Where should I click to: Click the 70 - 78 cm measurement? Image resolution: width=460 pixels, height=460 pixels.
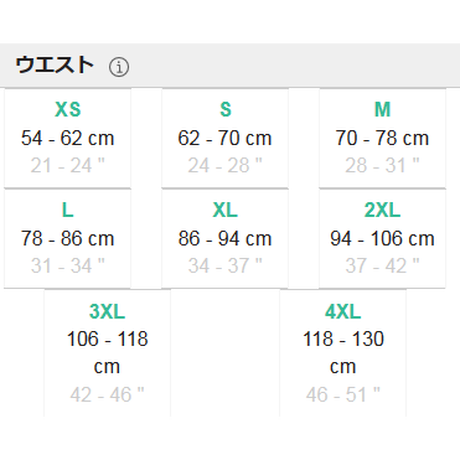point(382,138)
